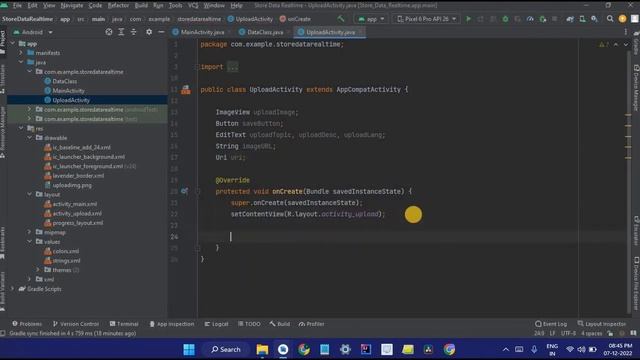Viewport: 640px width, 360px height.
Task: Open the Version Control tool window
Action: [x=76, y=324]
